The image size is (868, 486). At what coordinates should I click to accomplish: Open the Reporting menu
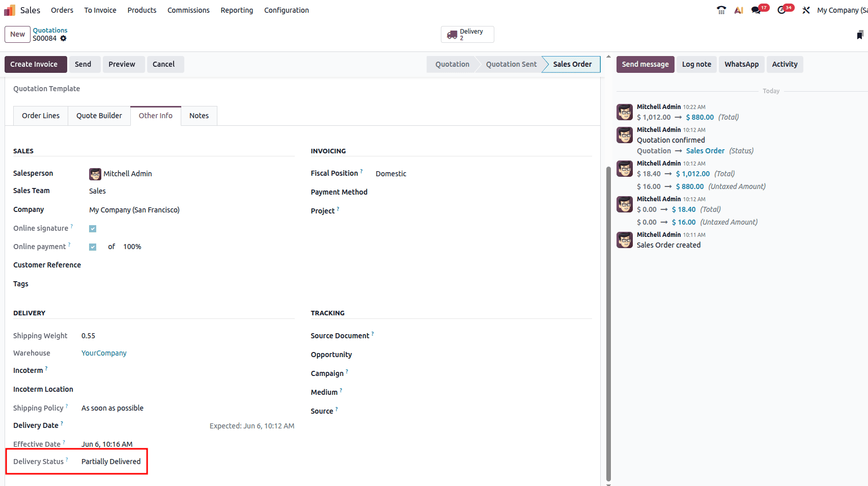237,10
